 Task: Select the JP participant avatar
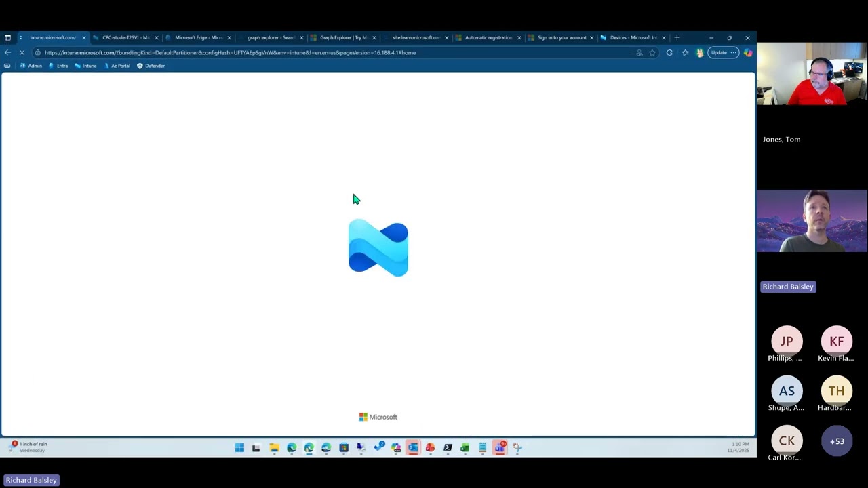coord(787,341)
